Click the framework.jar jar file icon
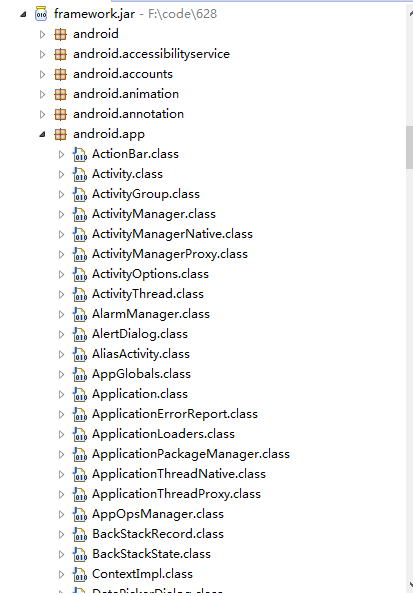 pos(41,14)
